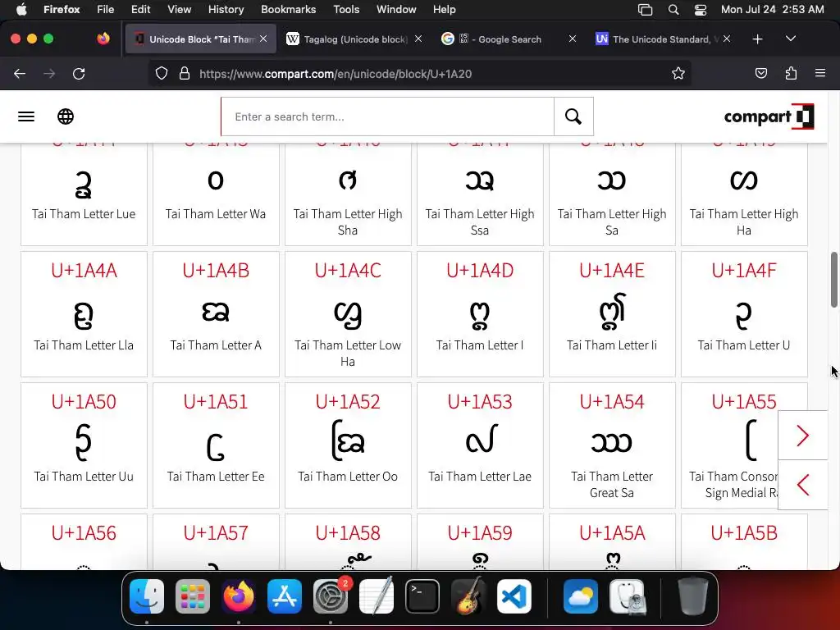
Task: Open Trash from the Dock
Action: pyautogui.click(x=692, y=596)
